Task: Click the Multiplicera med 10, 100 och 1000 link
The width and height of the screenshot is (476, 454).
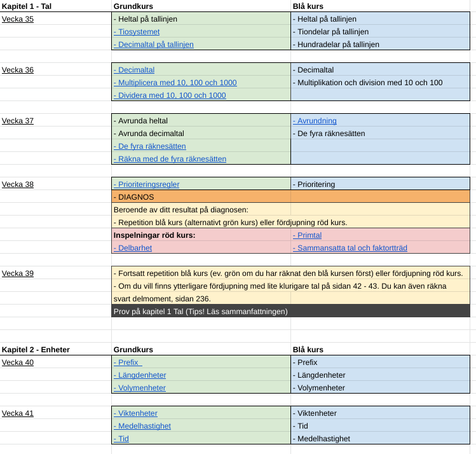Action: coord(177,83)
